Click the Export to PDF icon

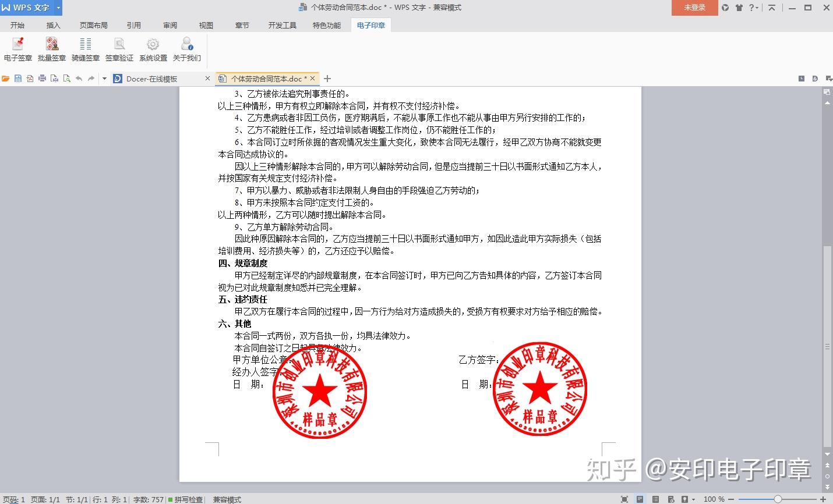30,79
